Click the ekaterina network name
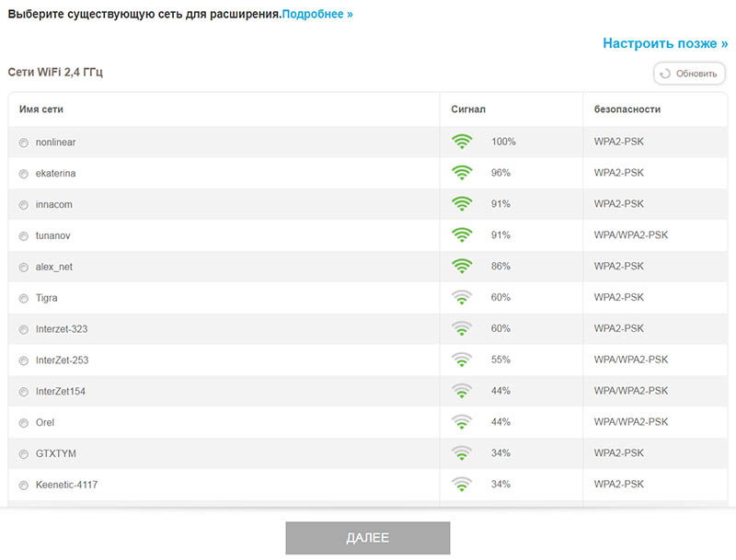This screenshot has width=736, height=560. (55, 173)
